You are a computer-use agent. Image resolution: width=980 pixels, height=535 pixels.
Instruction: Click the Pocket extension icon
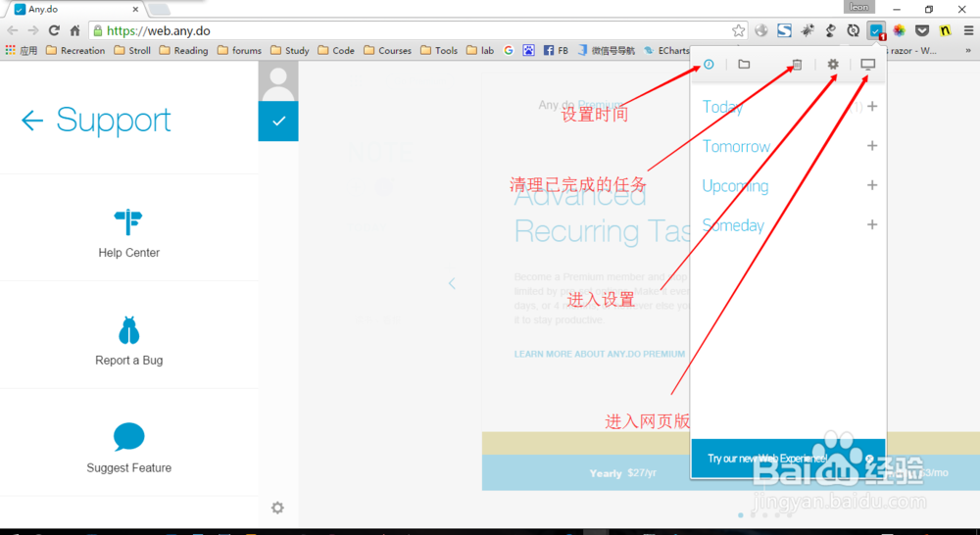(x=922, y=30)
